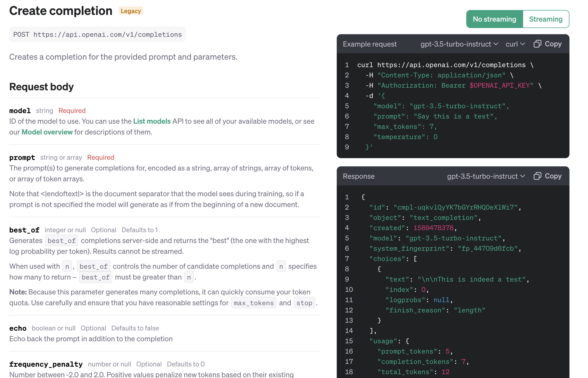The height and width of the screenshot is (378, 588).
Task: Open the List models link
Action: (152, 121)
